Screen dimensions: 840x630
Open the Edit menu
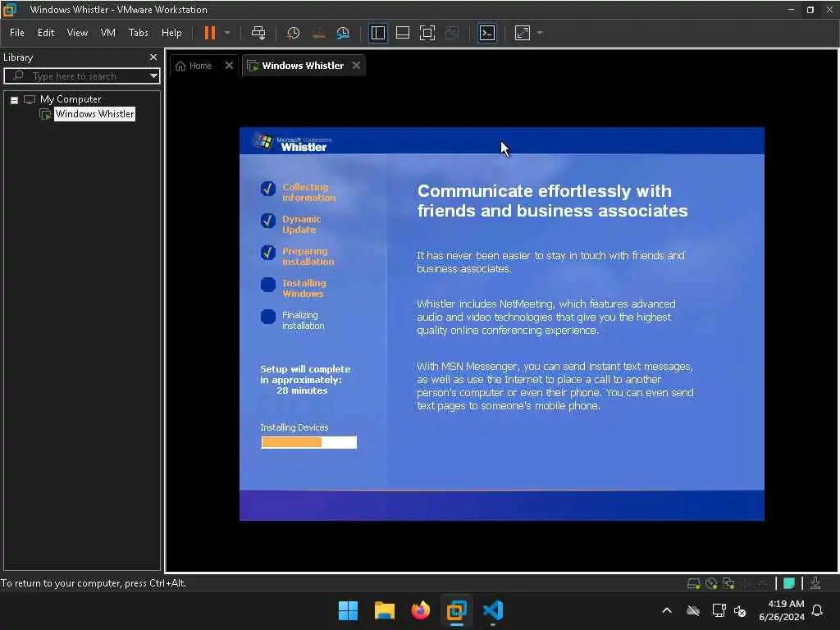click(x=46, y=33)
